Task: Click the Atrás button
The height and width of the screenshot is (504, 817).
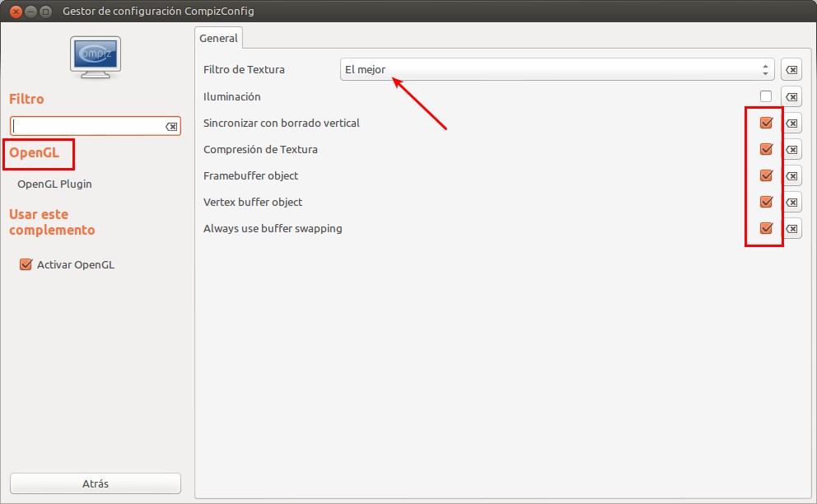Action: (95, 483)
